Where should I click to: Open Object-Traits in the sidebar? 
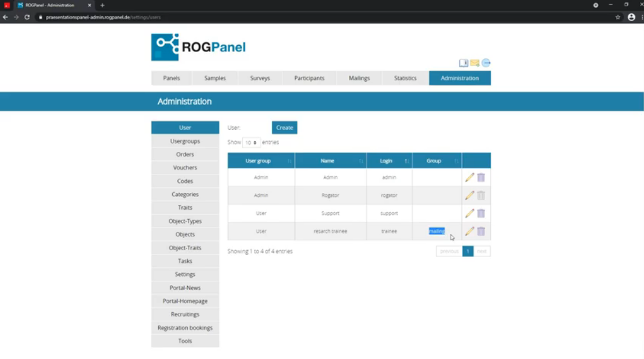click(x=185, y=248)
